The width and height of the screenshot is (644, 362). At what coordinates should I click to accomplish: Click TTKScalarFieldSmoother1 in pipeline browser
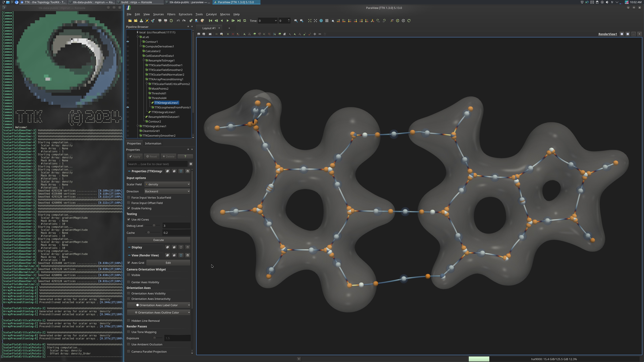coord(165,65)
